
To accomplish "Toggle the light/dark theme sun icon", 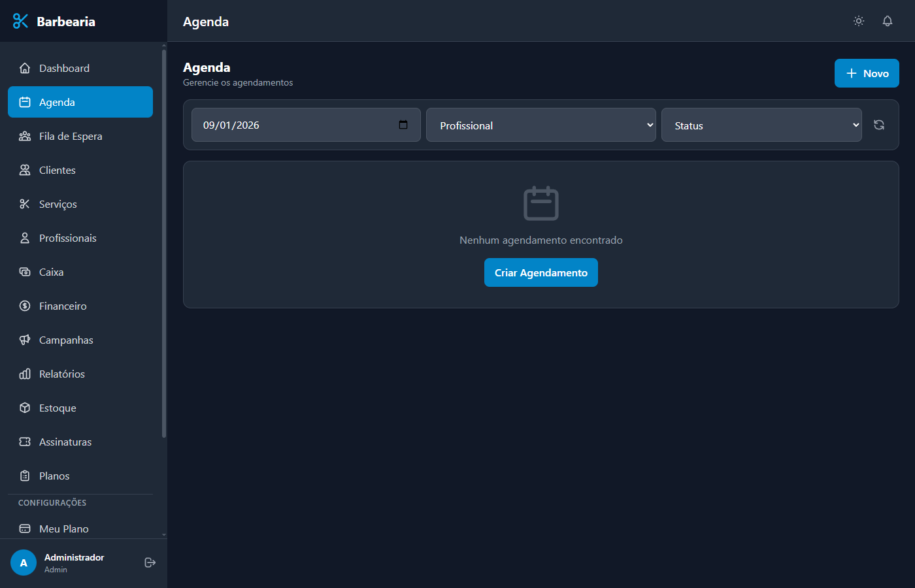I will (x=859, y=21).
